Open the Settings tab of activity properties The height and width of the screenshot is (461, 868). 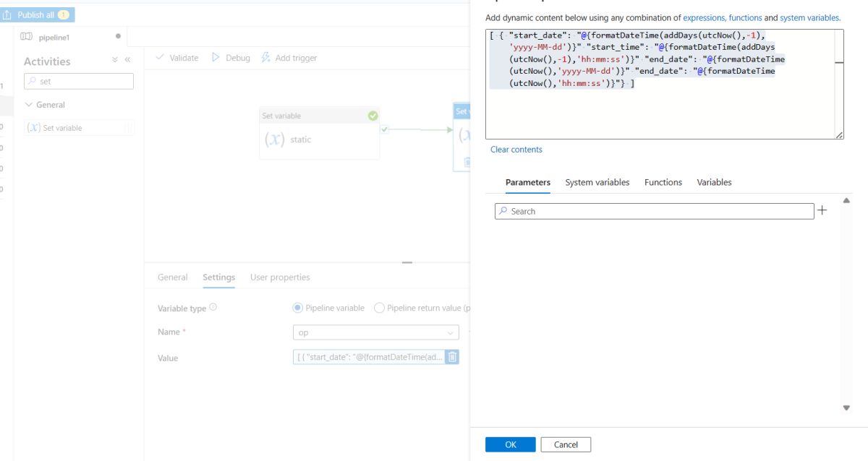pos(218,277)
